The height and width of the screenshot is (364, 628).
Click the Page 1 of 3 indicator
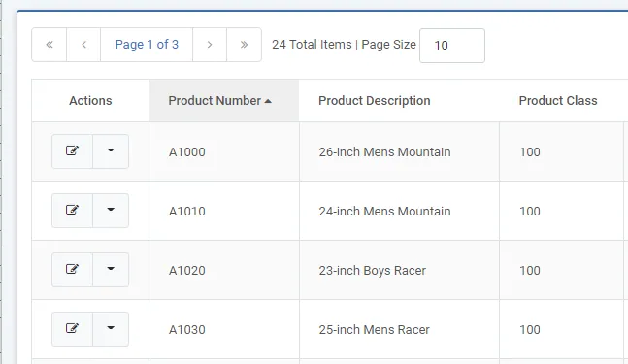pos(147,45)
